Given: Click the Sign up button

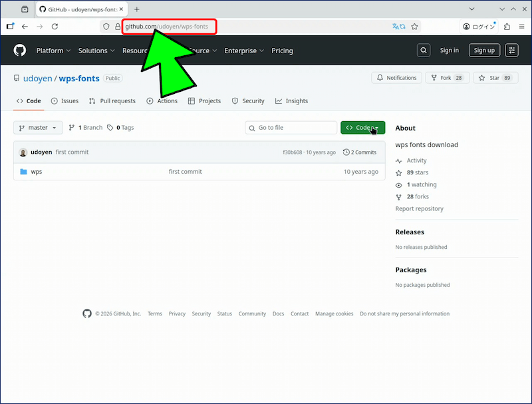Looking at the screenshot, I should click(483, 51).
